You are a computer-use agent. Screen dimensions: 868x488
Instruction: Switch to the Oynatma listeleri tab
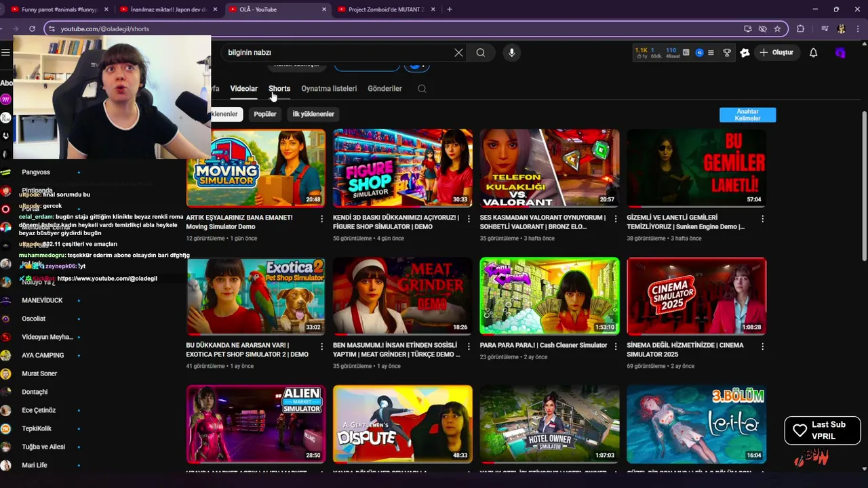pyautogui.click(x=329, y=89)
